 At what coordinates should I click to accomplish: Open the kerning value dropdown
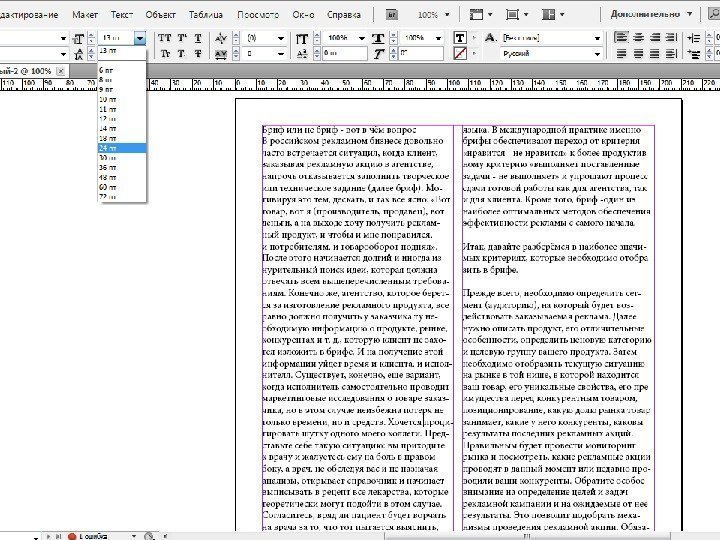pos(281,38)
